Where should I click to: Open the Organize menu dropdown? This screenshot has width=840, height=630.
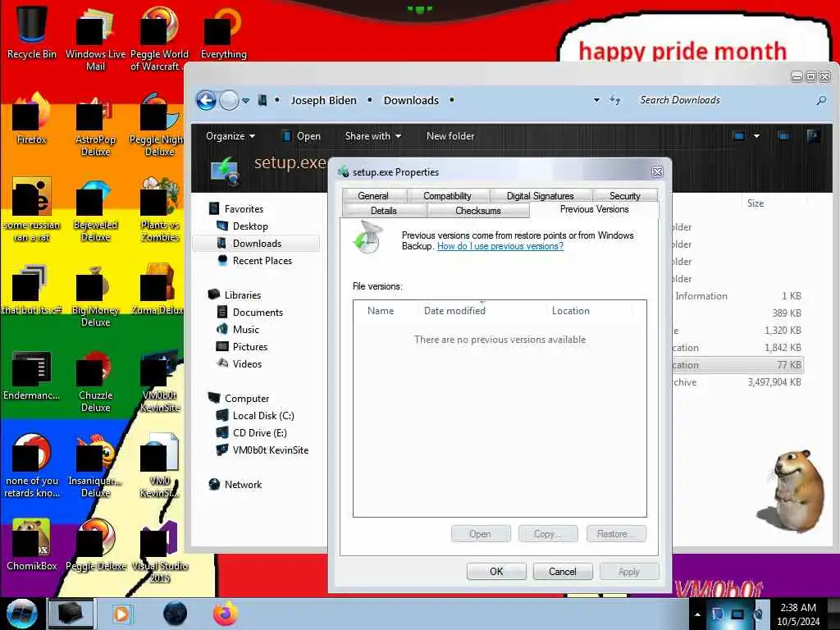click(x=231, y=136)
